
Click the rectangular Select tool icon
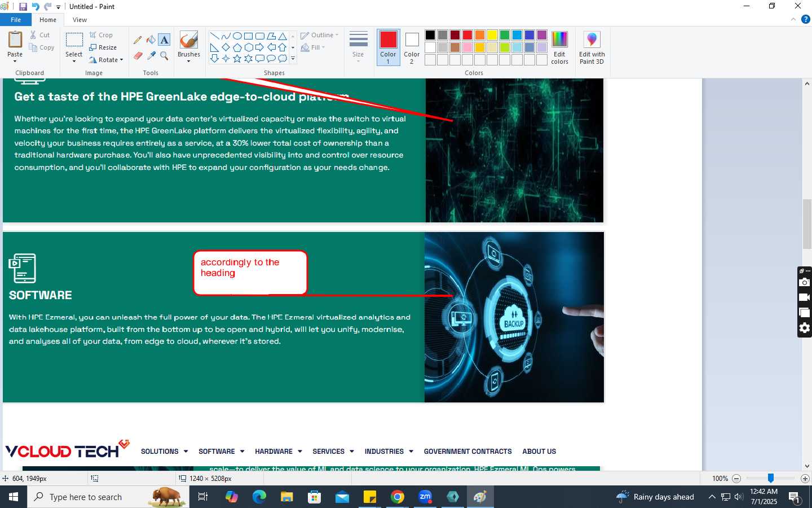coord(74,40)
